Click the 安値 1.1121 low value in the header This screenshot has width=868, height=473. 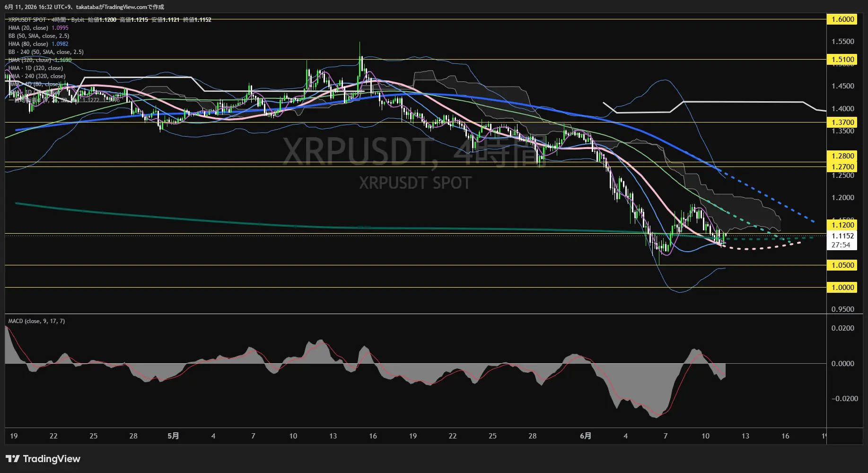point(165,20)
